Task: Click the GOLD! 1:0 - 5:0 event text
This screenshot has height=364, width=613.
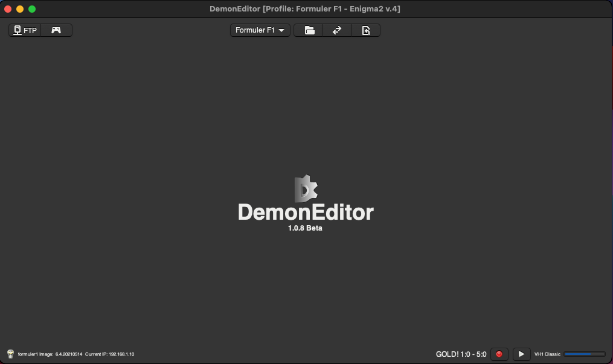Action: point(461,354)
